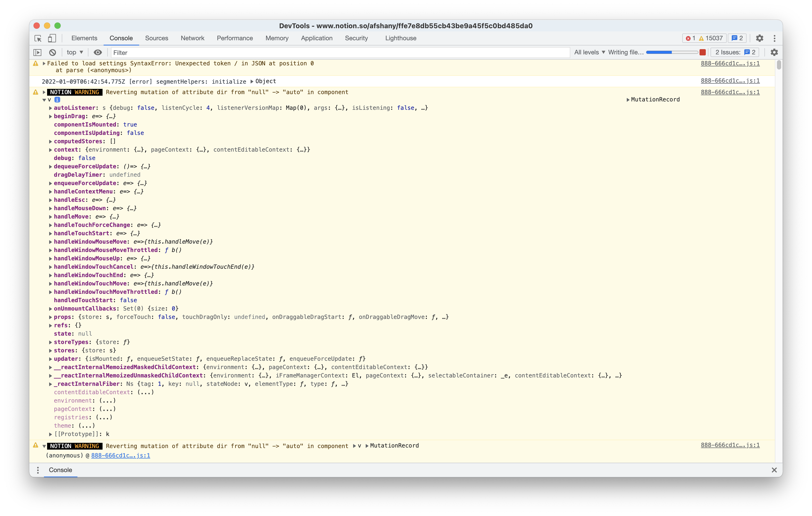Toggle the device toolbar icon

(52, 38)
